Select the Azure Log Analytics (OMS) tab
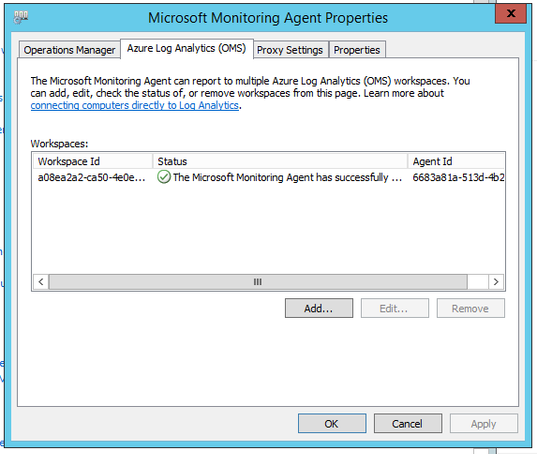This screenshot has width=537, height=454. pyautogui.click(x=187, y=48)
